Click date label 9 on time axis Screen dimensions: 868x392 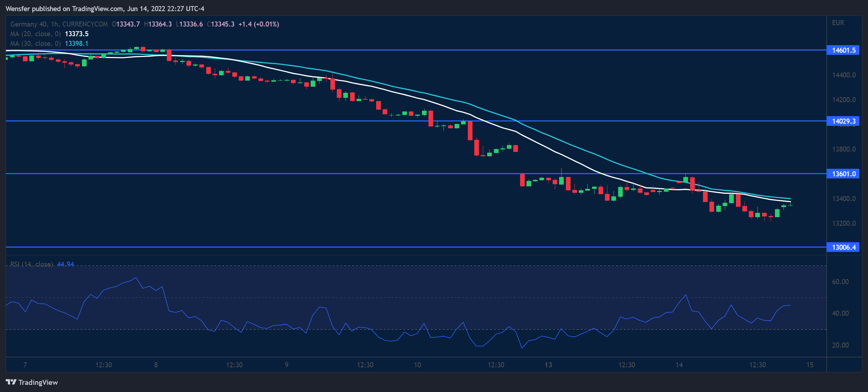[x=286, y=365]
